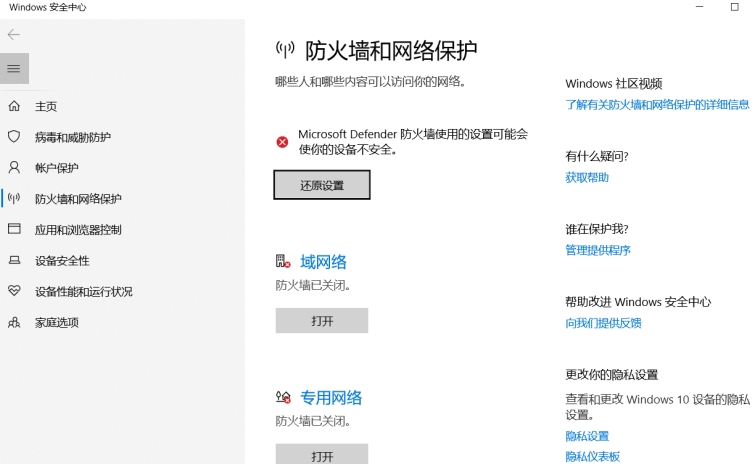
Task: Click the heart icon for device health
Action: [14, 291]
